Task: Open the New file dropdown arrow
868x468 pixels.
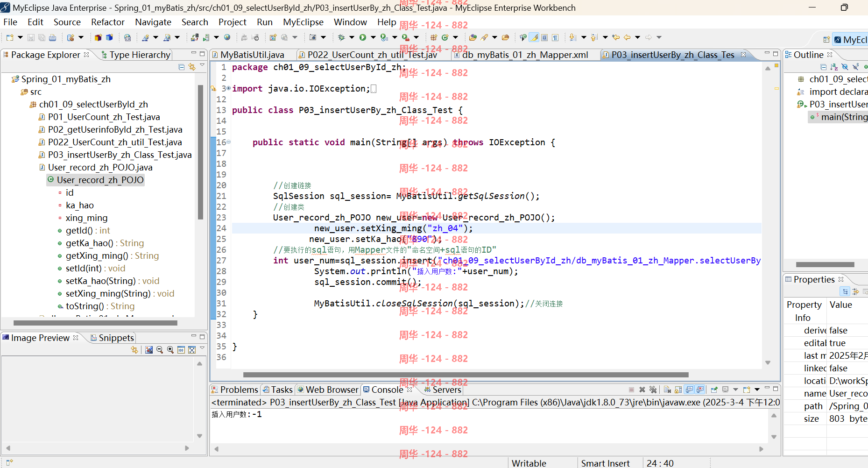Action: pos(20,37)
